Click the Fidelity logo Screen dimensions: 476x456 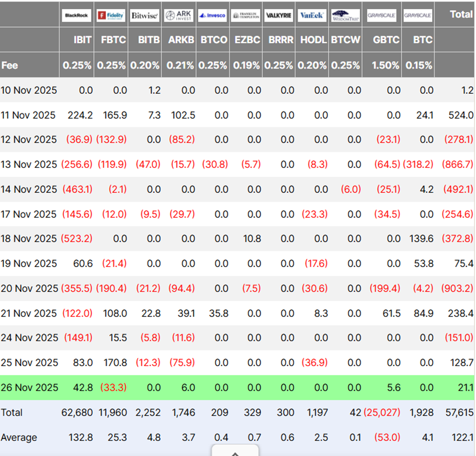coord(110,16)
